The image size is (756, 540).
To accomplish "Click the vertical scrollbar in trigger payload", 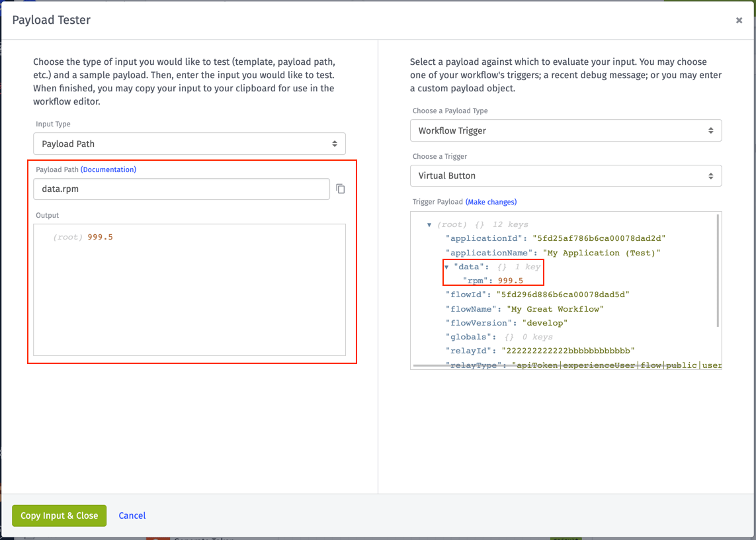I will pyautogui.click(x=718, y=270).
